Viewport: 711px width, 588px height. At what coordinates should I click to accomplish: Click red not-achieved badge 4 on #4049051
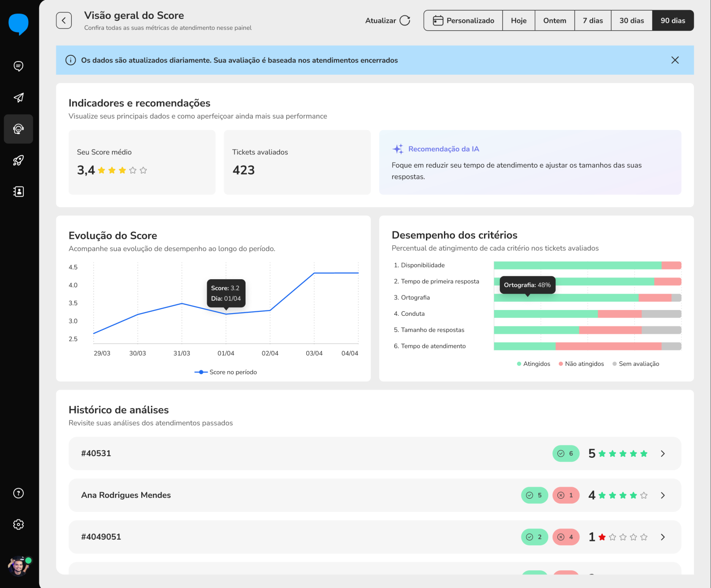pyautogui.click(x=566, y=537)
